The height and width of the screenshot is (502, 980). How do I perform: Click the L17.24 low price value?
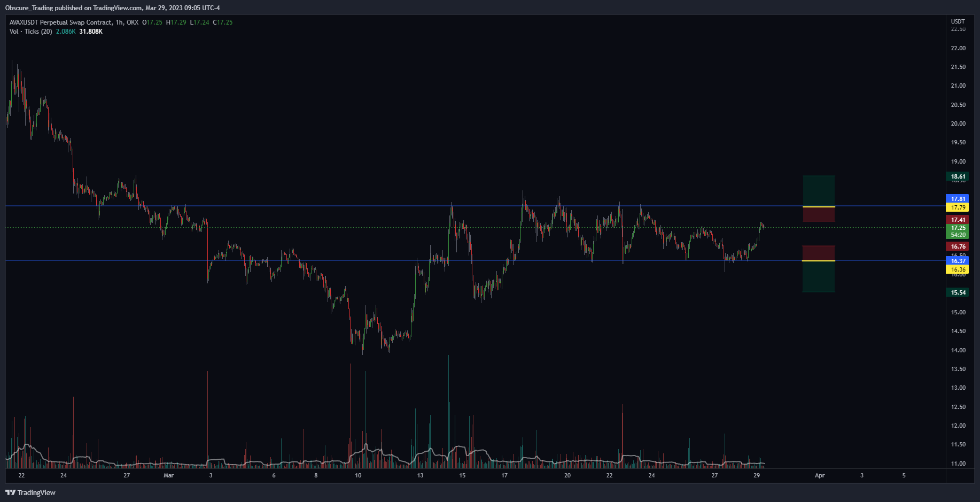coord(200,22)
